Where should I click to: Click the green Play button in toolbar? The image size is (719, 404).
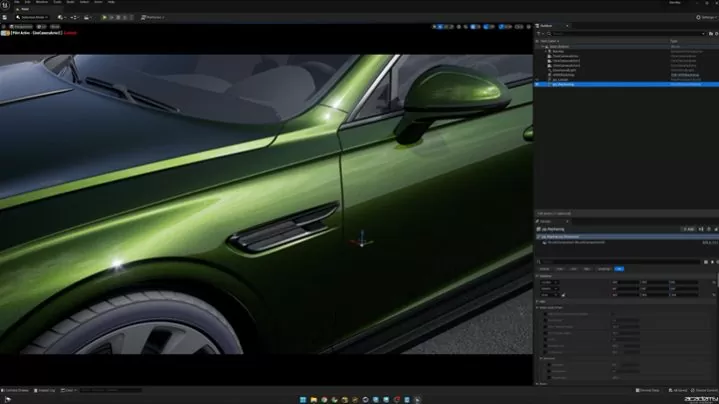point(104,17)
